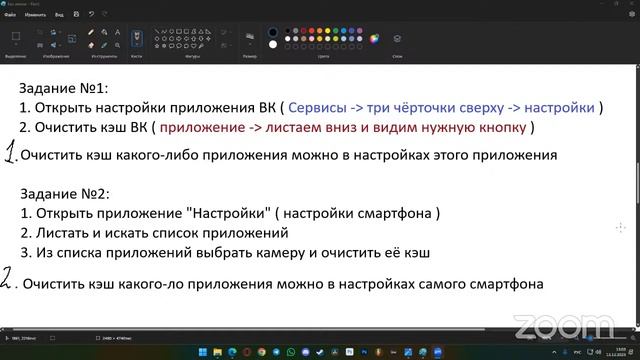640x360 pixels.
Task: Select secondary color 2 circle (white)
Action: [x=273, y=44]
